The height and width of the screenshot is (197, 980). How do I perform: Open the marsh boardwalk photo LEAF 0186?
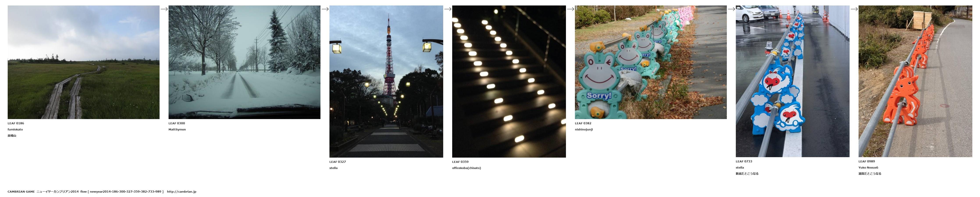tap(83, 62)
